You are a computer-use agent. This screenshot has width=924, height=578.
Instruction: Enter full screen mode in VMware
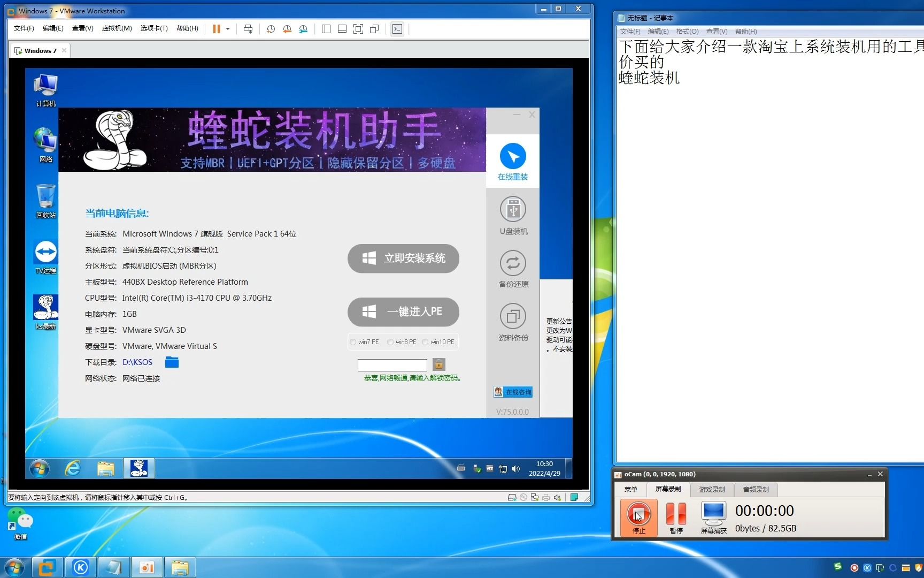(358, 29)
